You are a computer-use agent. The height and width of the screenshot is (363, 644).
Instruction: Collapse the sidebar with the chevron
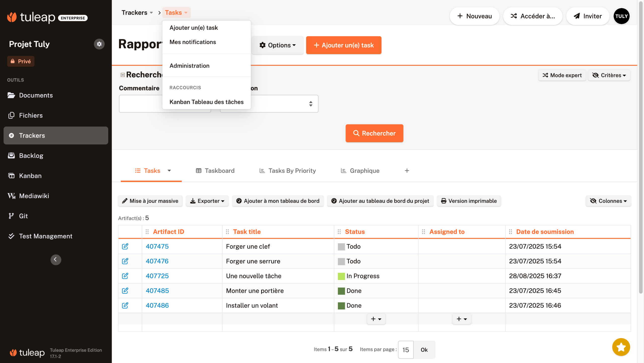coord(56,260)
